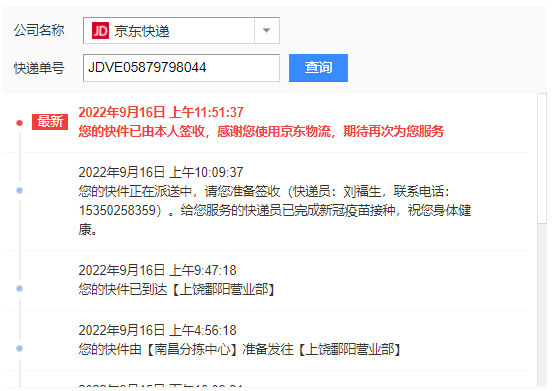The width and height of the screenshot is (555, 391).
Task: Click timestamp 2022年9月16日 上午11:51:37
Action: pos(161,113)
